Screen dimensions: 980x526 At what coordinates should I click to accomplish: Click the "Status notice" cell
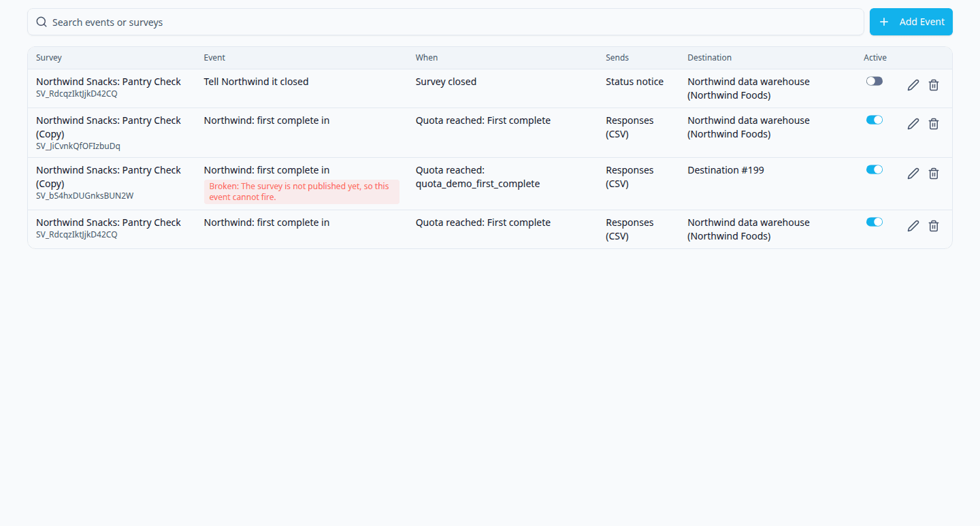tap(635, 82)
